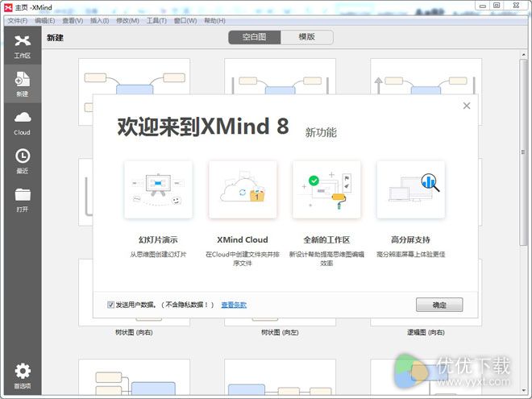Confirm with the 确定 button

[439, 305]
